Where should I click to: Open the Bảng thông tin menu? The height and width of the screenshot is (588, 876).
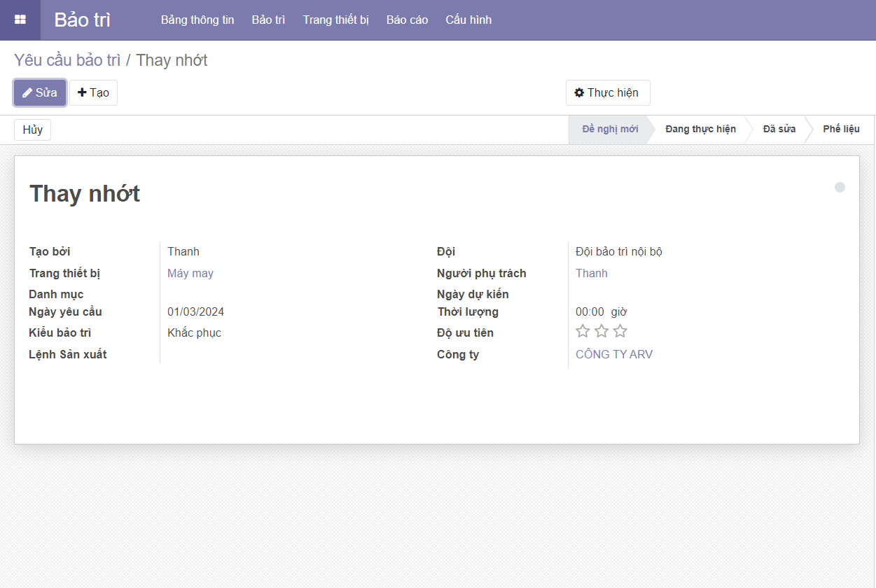click(x=197, y=20)
